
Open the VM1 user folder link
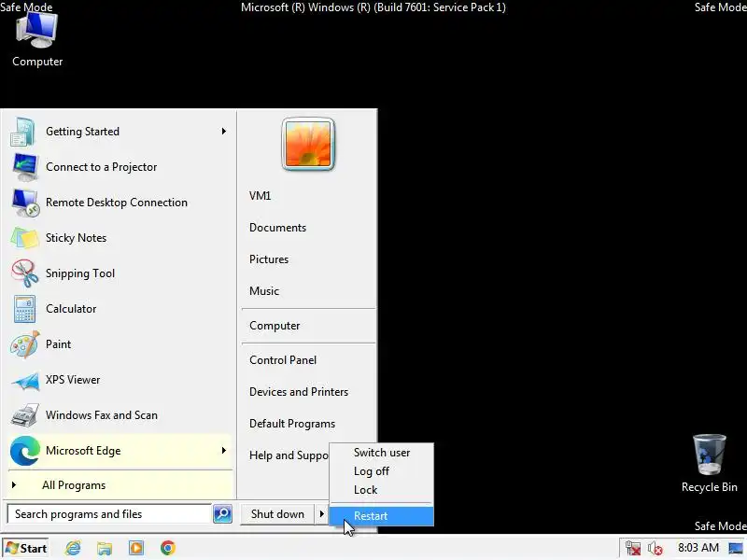coord(260,196)
